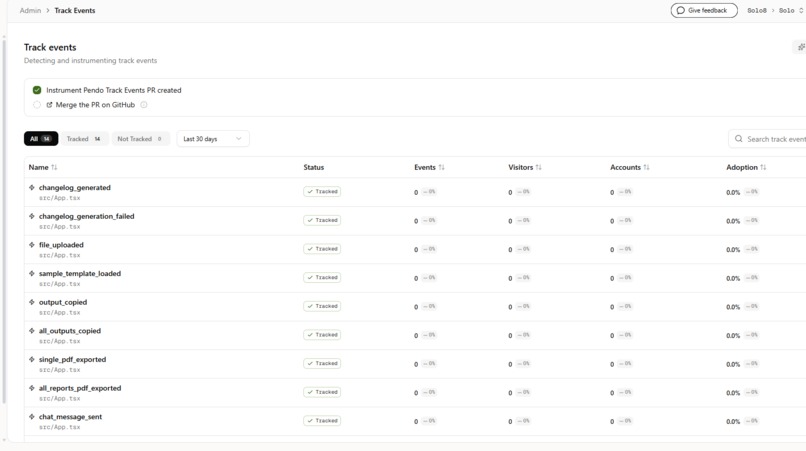Image resolution: width=806 pixels, height=451 pixels.
Task: Select the Merge the PR radio circle
Action: point(37,105)
